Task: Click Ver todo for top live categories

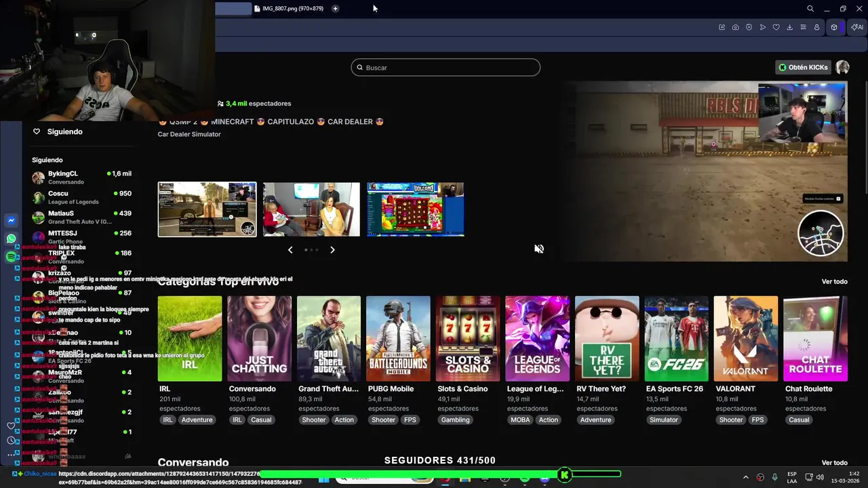Action: pyautogui.click(x=834, y=281)
